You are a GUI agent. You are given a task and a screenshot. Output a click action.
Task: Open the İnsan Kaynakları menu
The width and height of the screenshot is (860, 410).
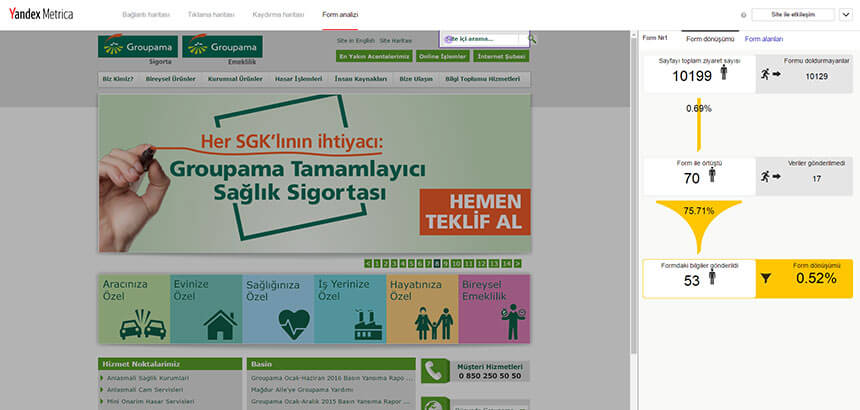(360, 79)
